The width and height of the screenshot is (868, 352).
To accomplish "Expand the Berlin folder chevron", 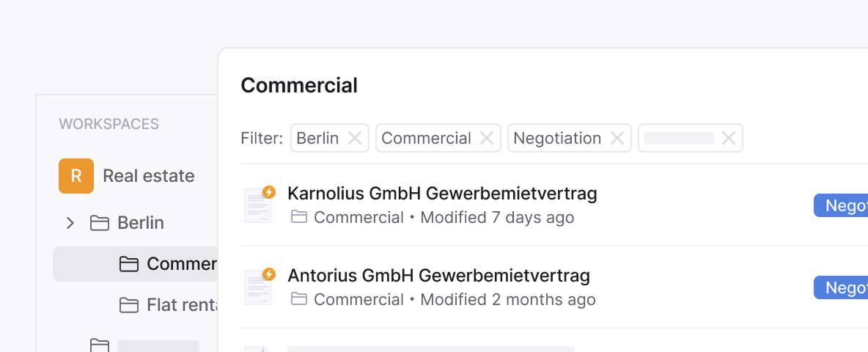I will [70, 223].
